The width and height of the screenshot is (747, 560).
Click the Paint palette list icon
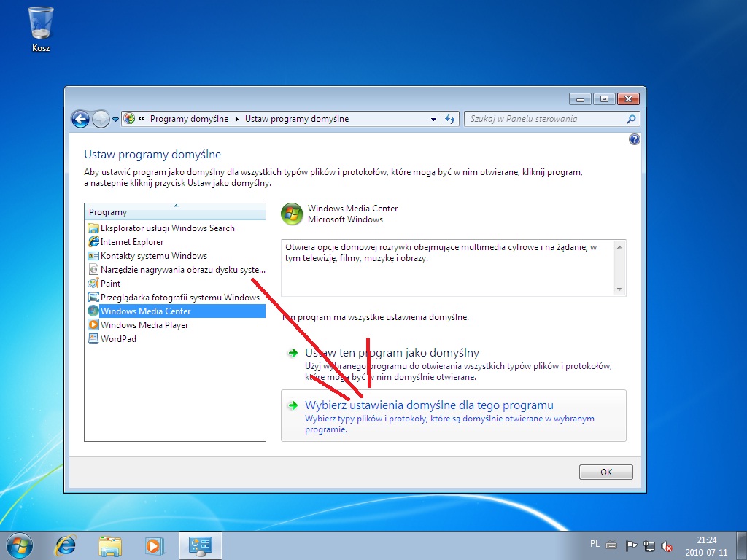pyautogui.click(x=93, y=284)
